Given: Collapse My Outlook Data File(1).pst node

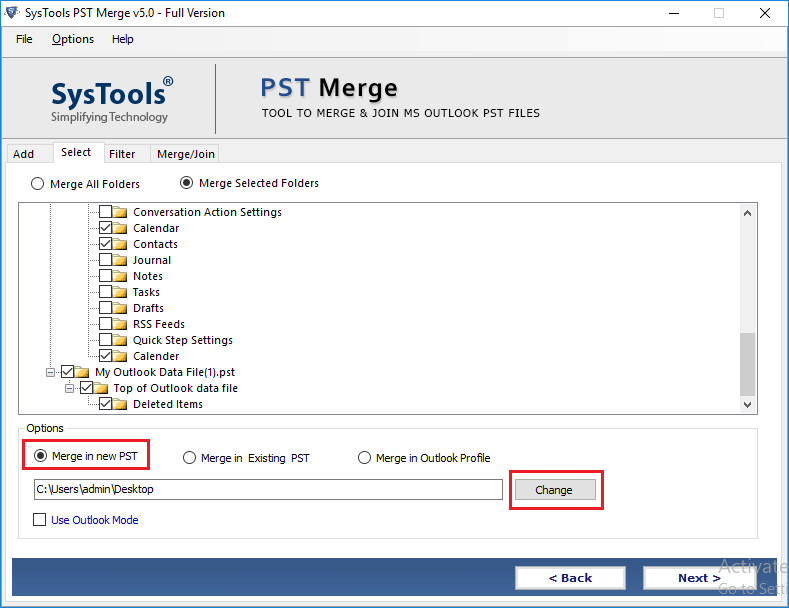Looking at the screenshot, I should tap(50, 372).
